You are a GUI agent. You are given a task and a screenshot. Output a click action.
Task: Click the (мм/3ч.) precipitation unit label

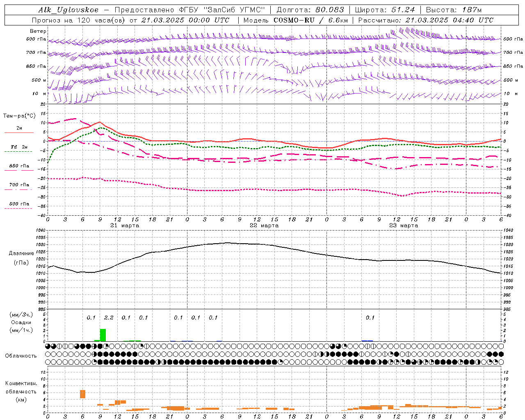[21, 315]
